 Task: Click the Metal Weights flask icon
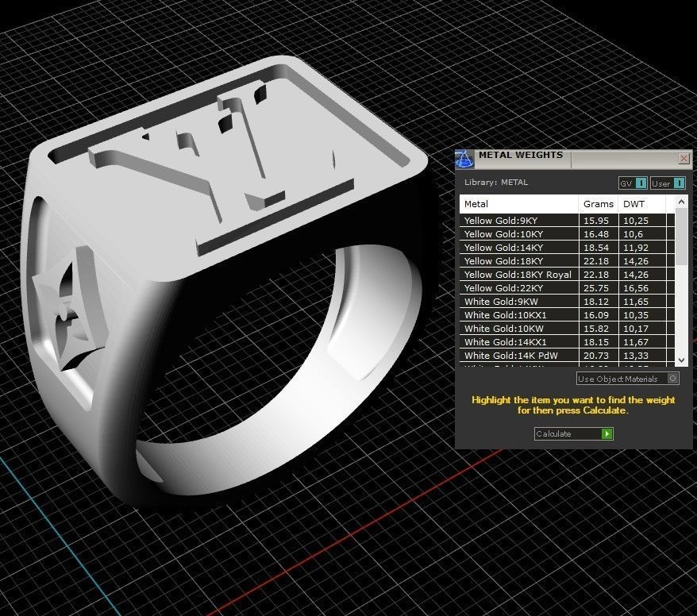point(464,160)
